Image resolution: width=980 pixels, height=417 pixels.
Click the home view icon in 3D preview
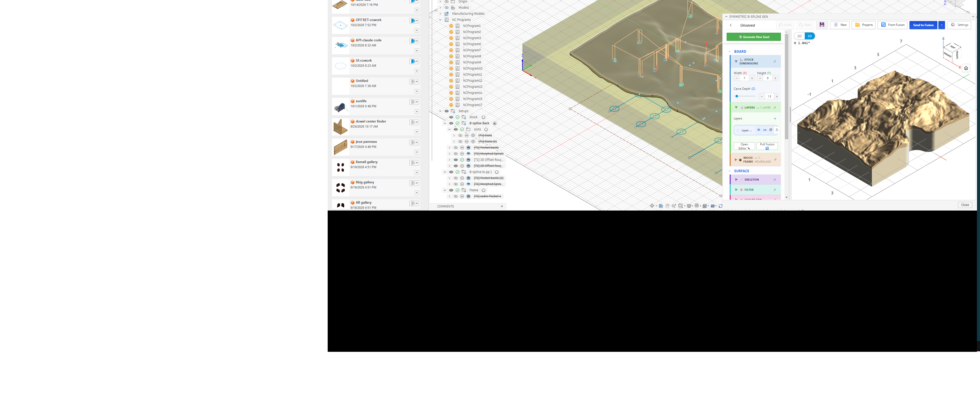pyautogui.click(x=966, y=68)
